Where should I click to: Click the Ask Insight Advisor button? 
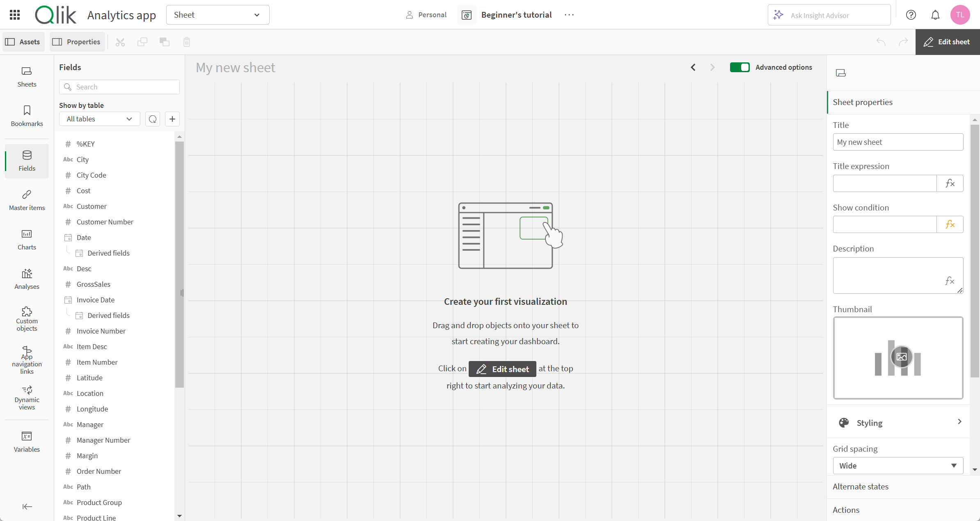coord(830,14)
